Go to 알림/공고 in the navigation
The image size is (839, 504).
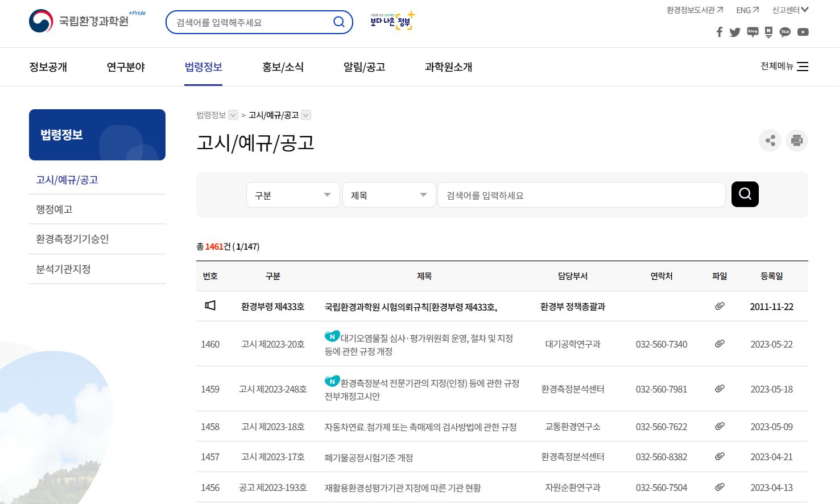point(364,67)
